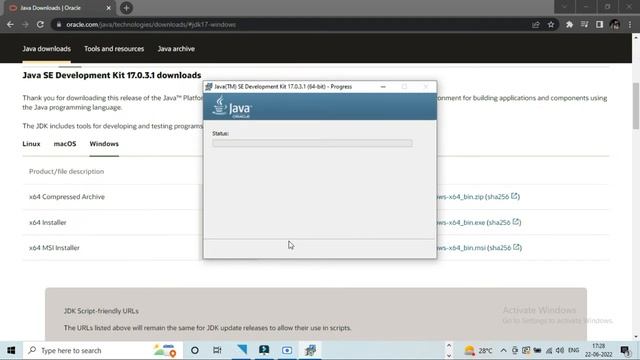Open the Chrome profile avatar
The image size is (640, 360).
(x=615, y=24)
